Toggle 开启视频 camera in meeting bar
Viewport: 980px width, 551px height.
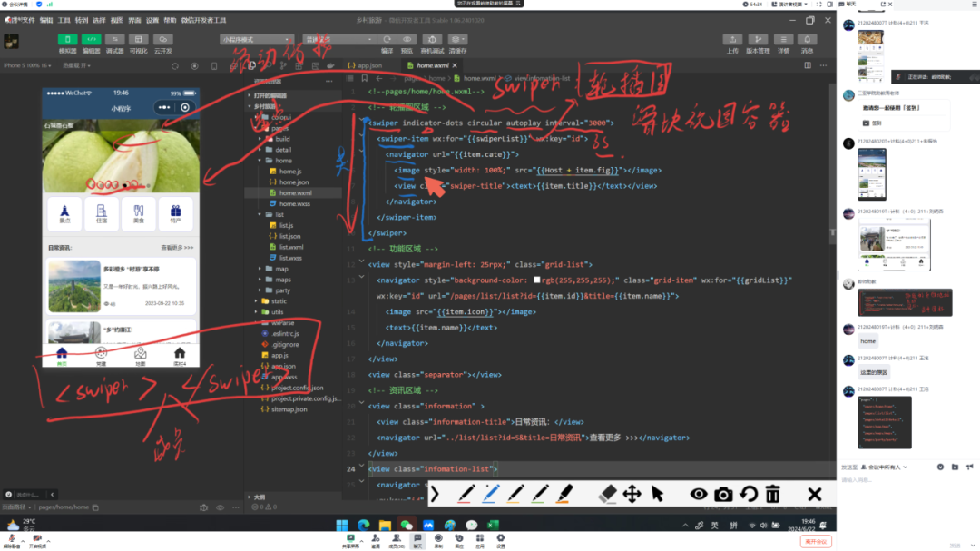37,540
